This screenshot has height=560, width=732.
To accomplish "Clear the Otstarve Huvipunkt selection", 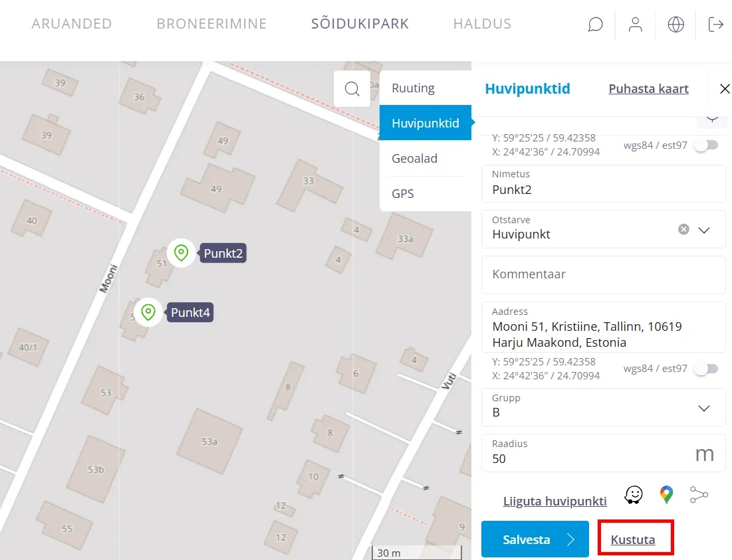I will tap(683, 229).
